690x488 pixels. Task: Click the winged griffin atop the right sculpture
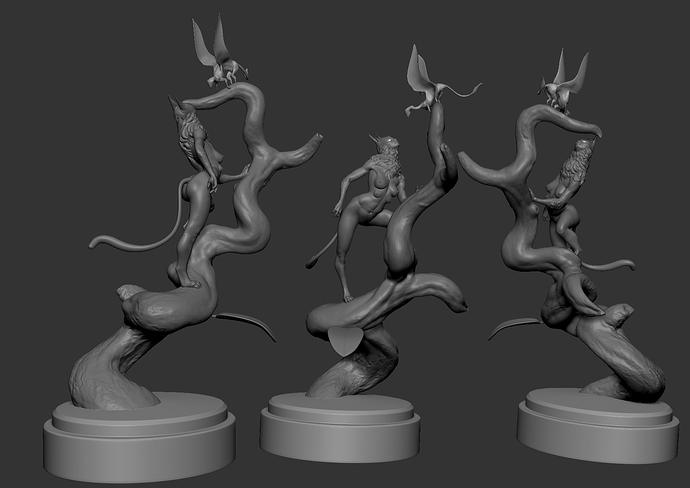565,86
